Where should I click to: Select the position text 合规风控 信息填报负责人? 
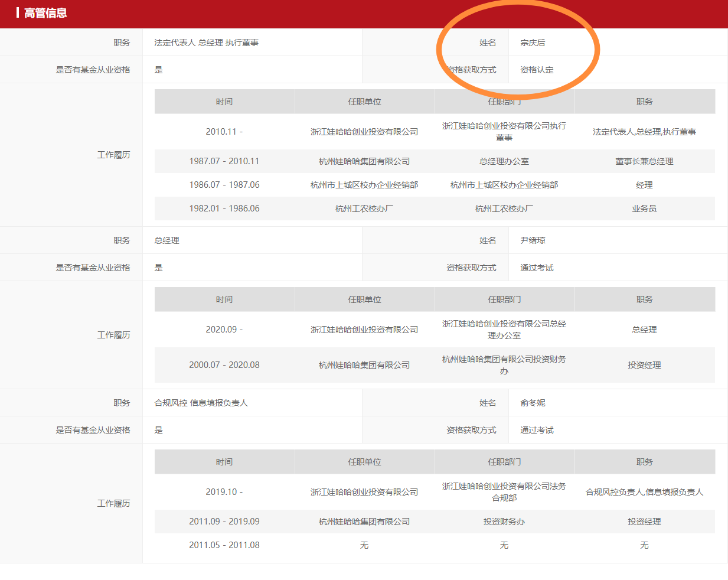[201, 403]
